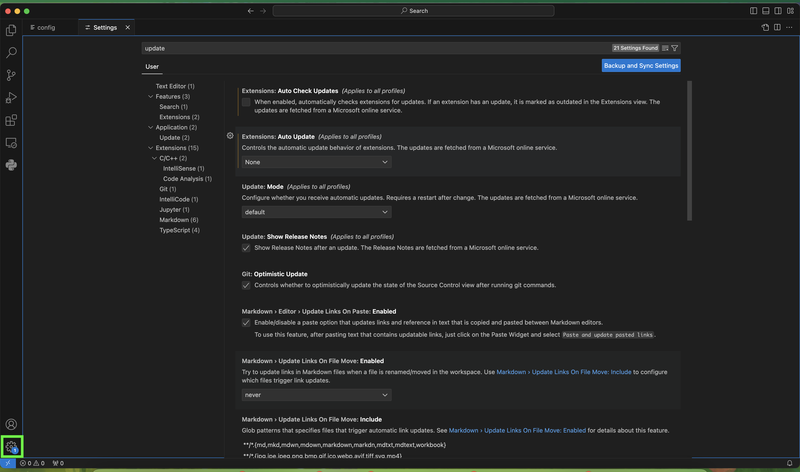The width and height of the screenshot is (800, 472).
Task: Click the remote window indicator in status bar
Action: [8, 463]
